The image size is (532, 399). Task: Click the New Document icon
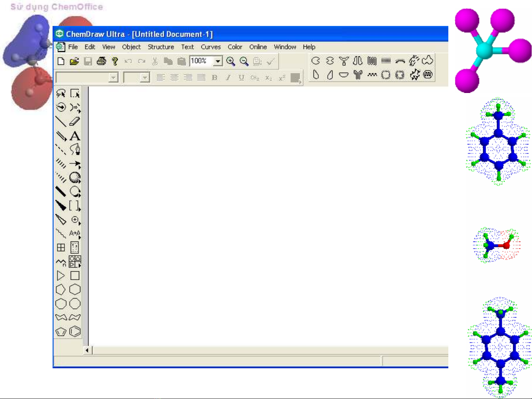61,61
